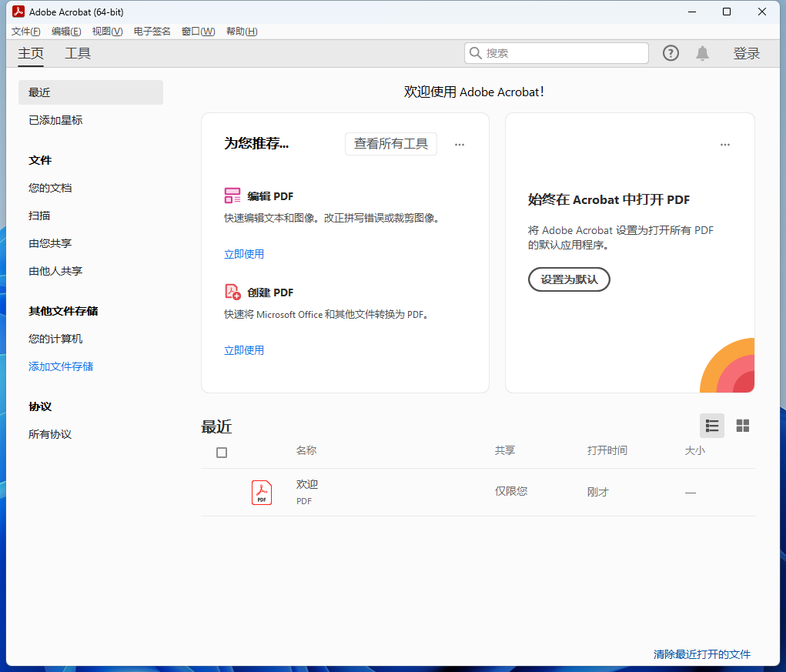Sort by the 打开时间 column header
Image resolution: width=786 pixels, height=672 pixels.
point(607,450)
